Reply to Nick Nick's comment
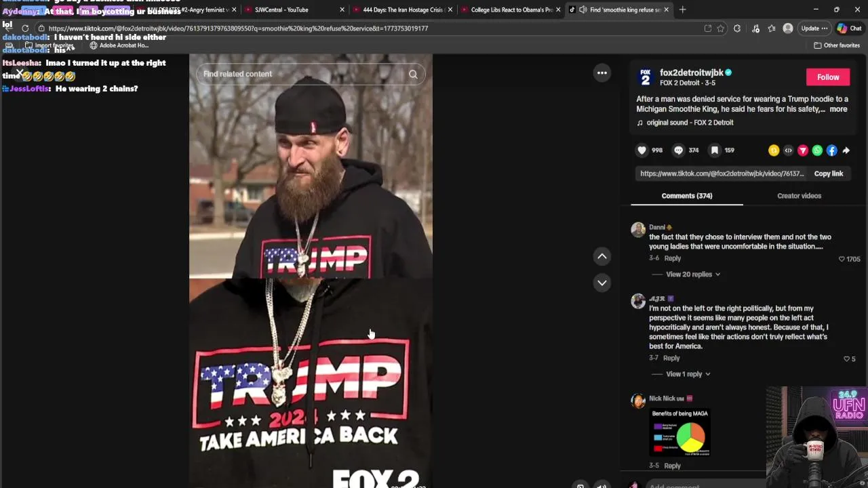868x488 pixels. tap(672, 466)
